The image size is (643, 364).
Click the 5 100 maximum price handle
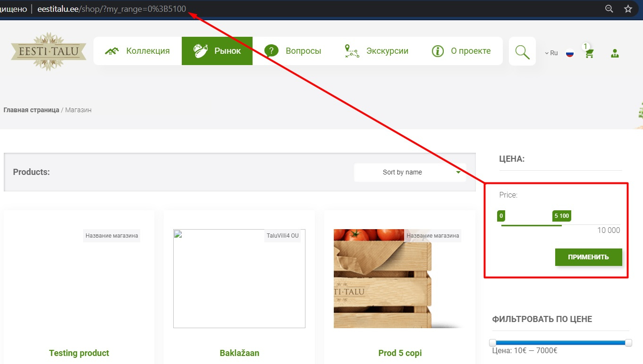pyautogui.click(x=562, y=216)
